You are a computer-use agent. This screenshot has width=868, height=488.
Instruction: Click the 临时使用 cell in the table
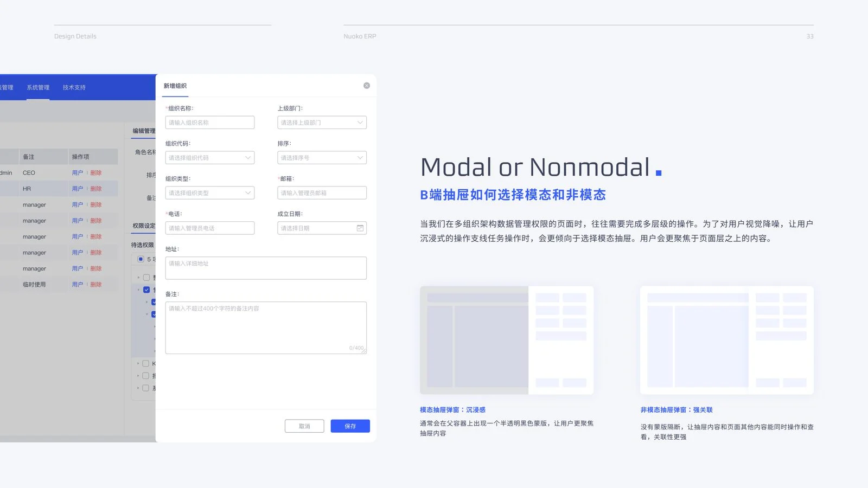click(34, 285)
